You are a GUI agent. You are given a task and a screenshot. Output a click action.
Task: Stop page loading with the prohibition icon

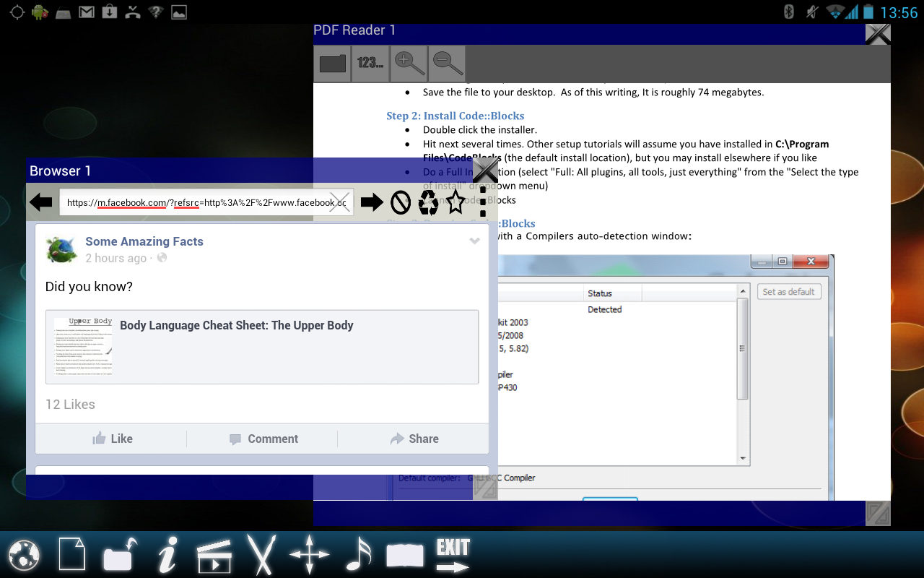[x=399, y=202]
